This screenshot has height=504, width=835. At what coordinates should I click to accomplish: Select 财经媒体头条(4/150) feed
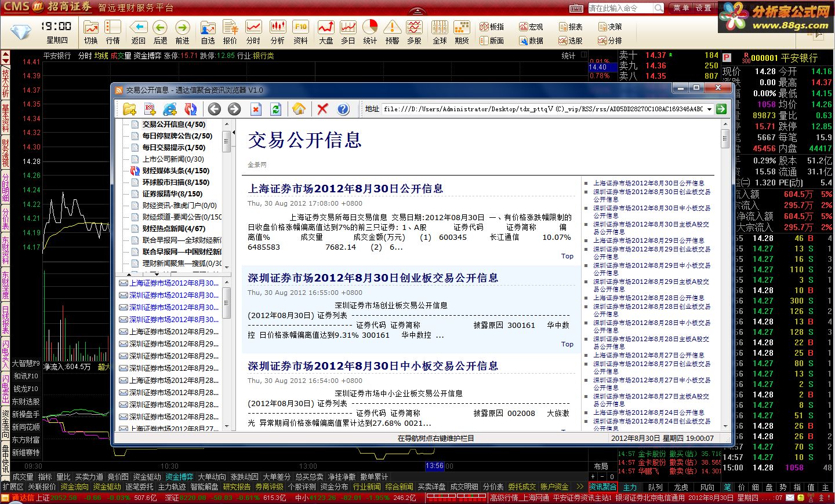click(x=176, y=170)
